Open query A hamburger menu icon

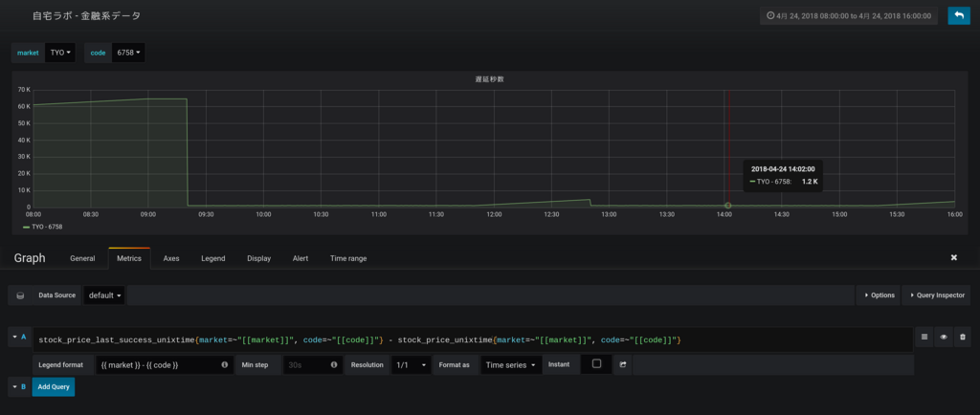[x=924, y=337]
